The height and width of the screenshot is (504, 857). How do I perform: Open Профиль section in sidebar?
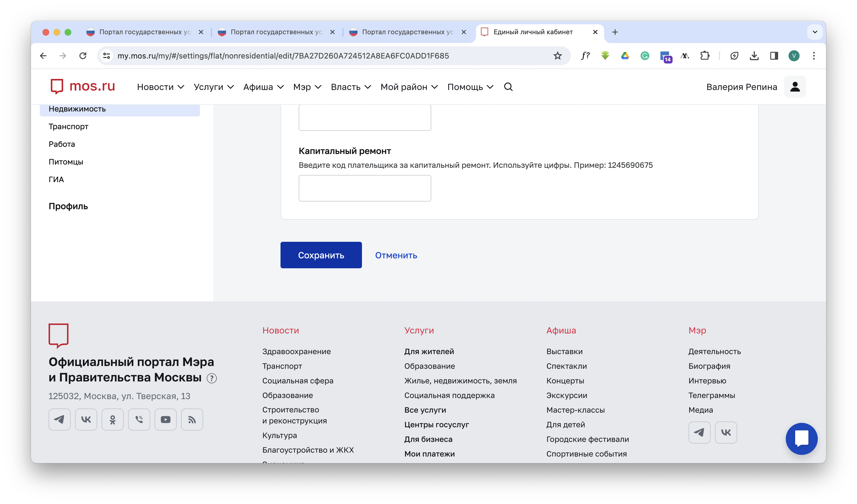point(68,206)
